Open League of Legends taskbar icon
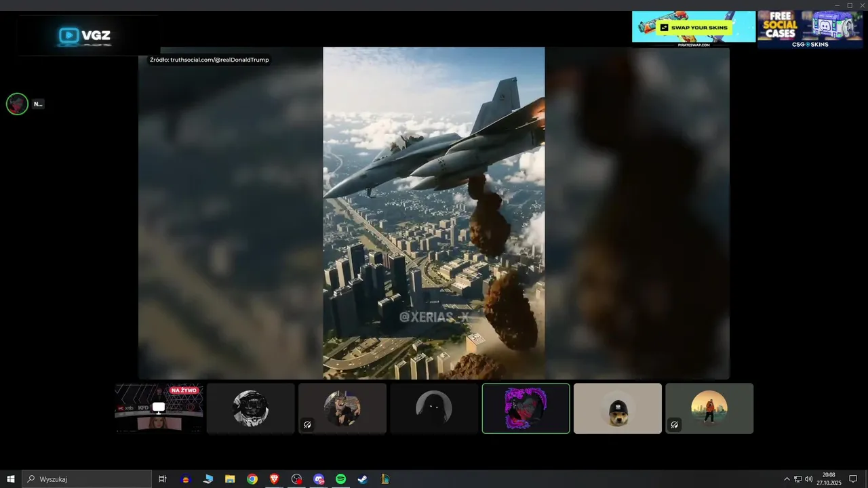The image size is (868, 488). [x=385, y=479]
